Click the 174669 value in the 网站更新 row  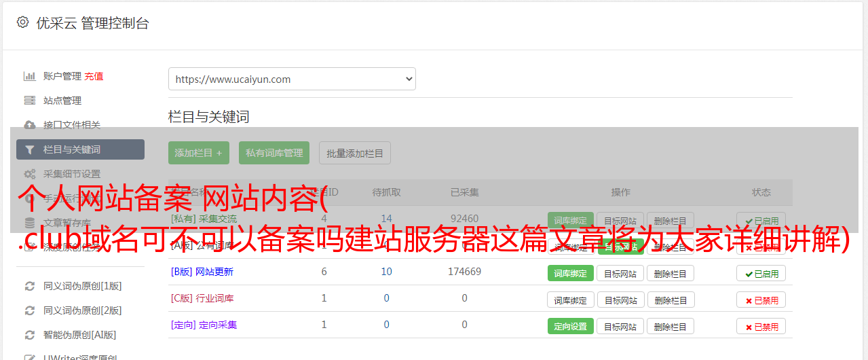(x=464, y=272)
